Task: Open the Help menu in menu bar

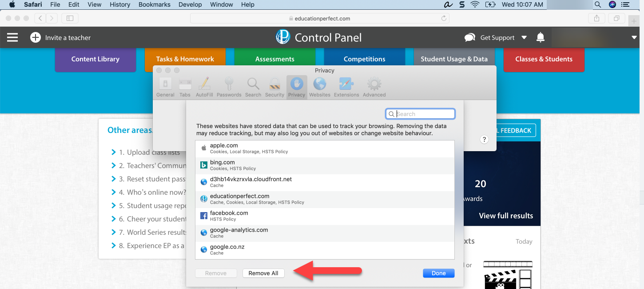Action: pyautogui.click(x=248, y=4)
